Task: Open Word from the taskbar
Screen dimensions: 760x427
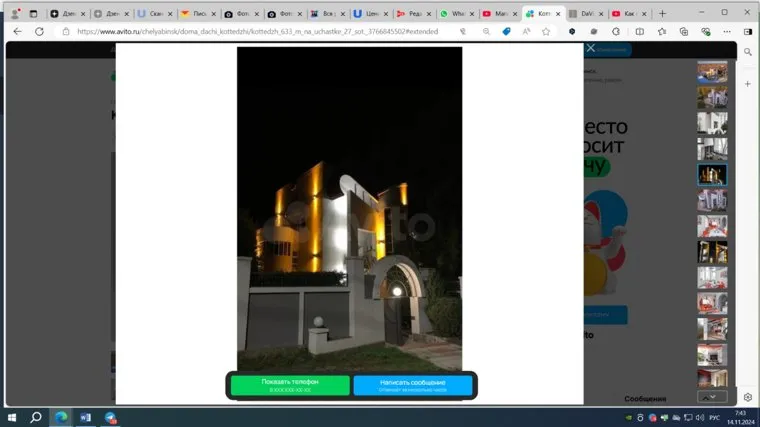Action: pyautogui.click(x=85, y=417)
